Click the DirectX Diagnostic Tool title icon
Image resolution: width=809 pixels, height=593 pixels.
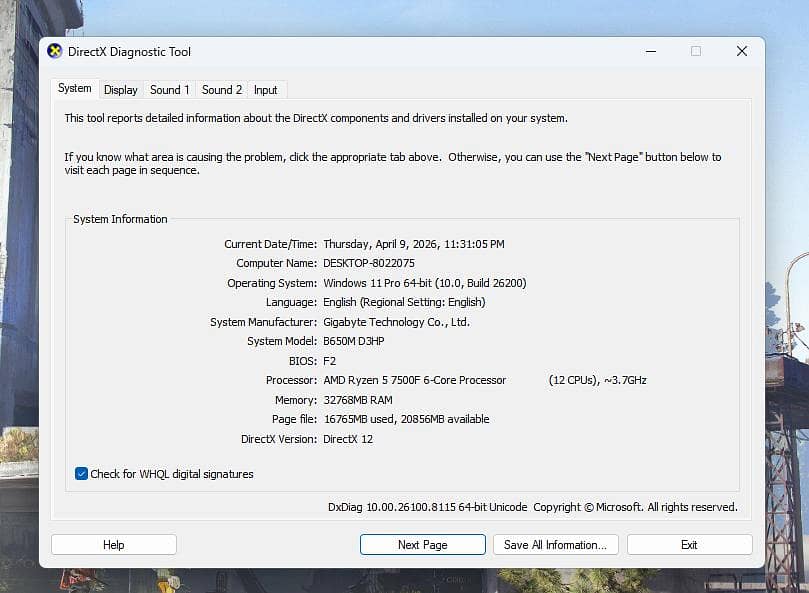[x=55, y=51]
